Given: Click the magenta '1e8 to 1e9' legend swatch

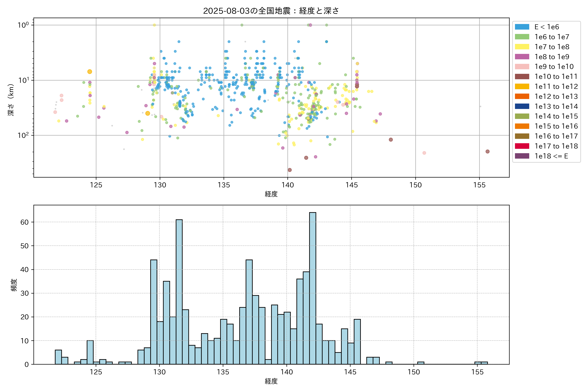Looking at the screenshot, I should [x=522, y=57].
